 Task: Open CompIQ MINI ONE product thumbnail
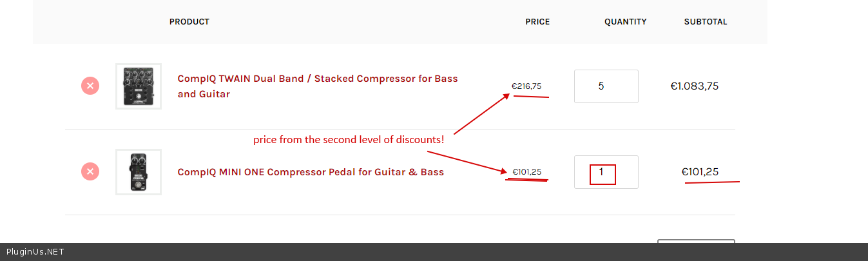tap(138, 172)
